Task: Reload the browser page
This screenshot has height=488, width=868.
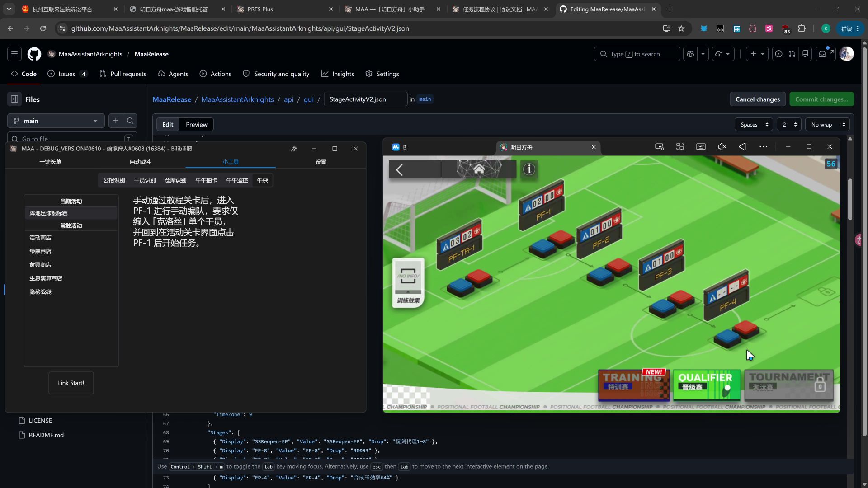Action: (43, 28)
